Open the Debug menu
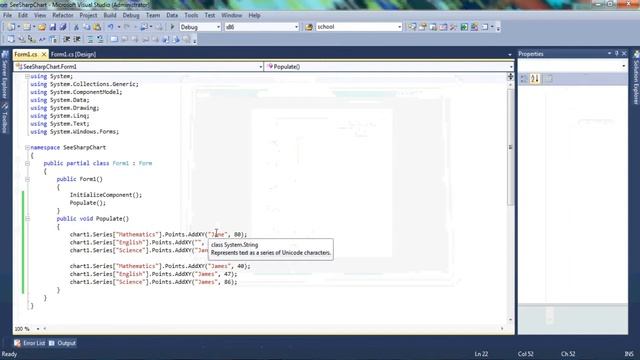 [x=131, y=16]
